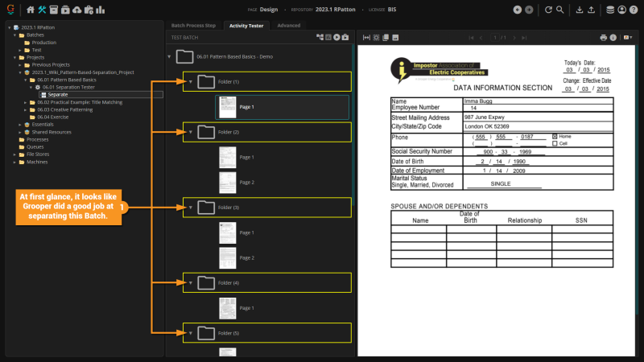The image size is (644, 362).
Task: Collapse Folder (3) in the test batch
Action: pos(191,208)
